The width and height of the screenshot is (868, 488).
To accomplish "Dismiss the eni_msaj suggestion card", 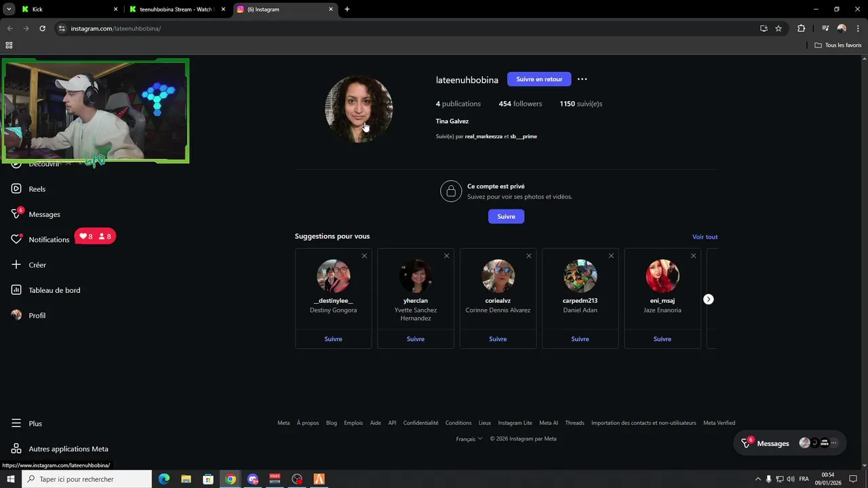I will tap(693, 256).
